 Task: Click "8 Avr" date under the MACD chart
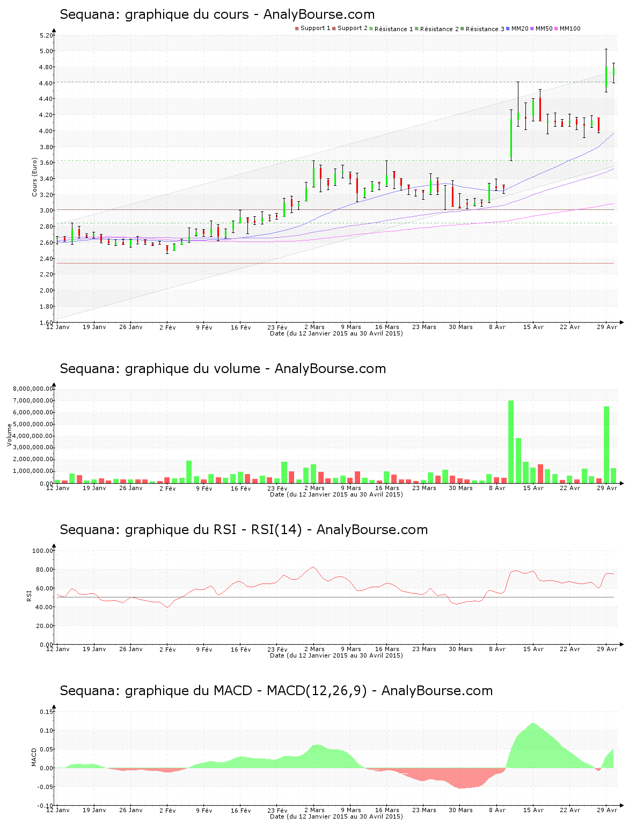pyautogui.click(x=497, y=810)
